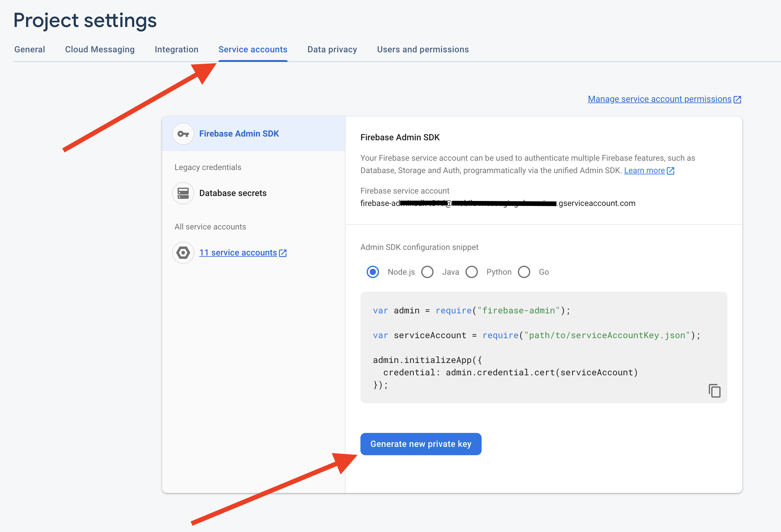This screenshot has height=532, width=781.
Task: Open the General tab
Action: (29, 49)
